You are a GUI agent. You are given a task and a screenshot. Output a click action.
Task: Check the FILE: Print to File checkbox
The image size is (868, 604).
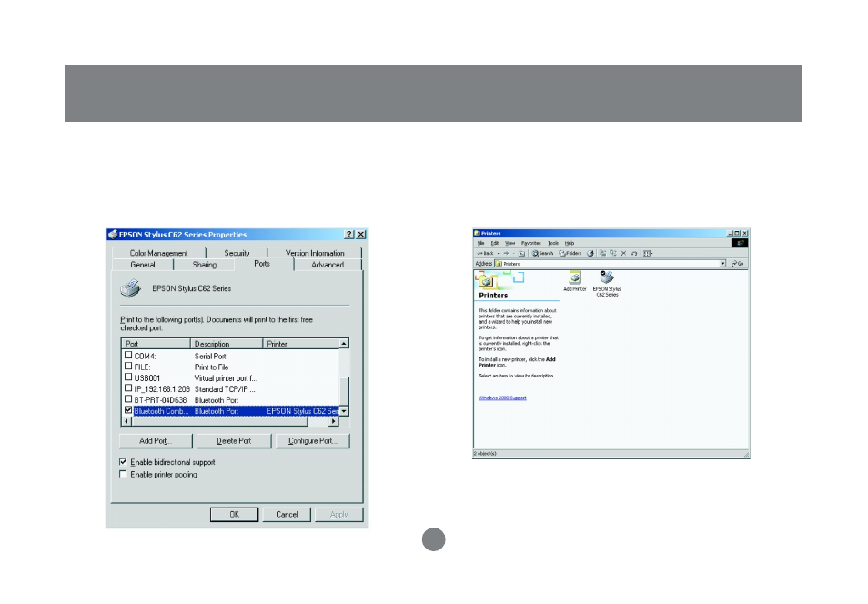[x=128, y=367]
